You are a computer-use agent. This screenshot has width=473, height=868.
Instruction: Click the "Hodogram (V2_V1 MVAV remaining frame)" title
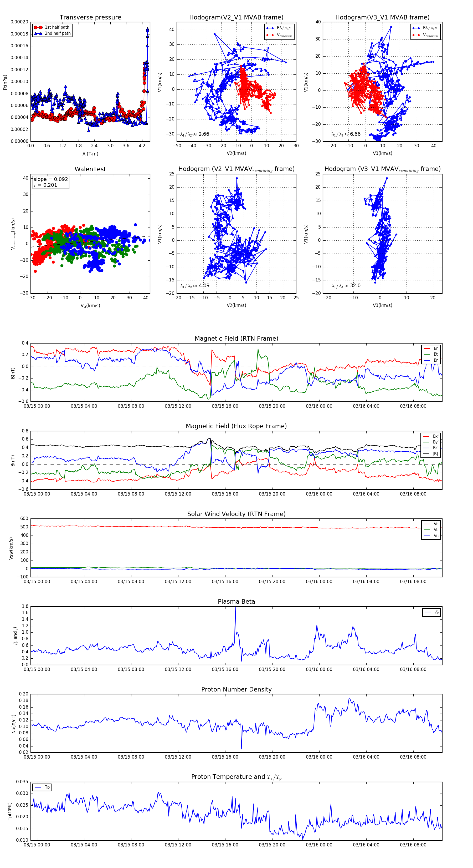point(236,169)
